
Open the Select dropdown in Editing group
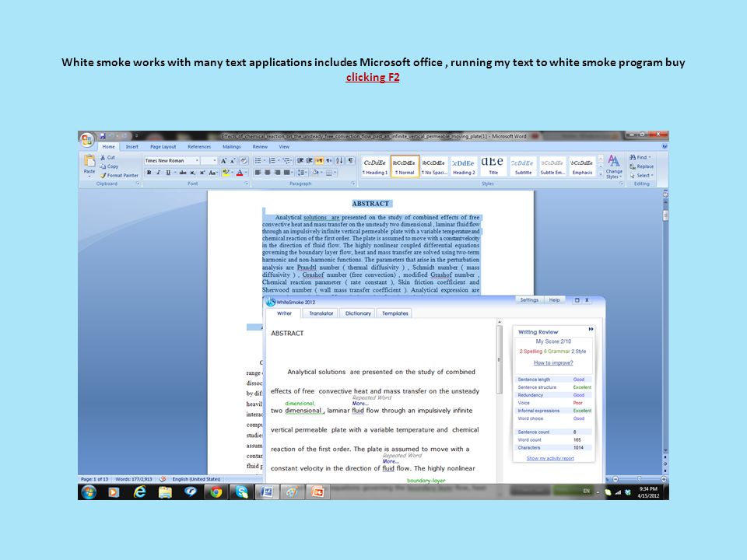pos(641,175)
